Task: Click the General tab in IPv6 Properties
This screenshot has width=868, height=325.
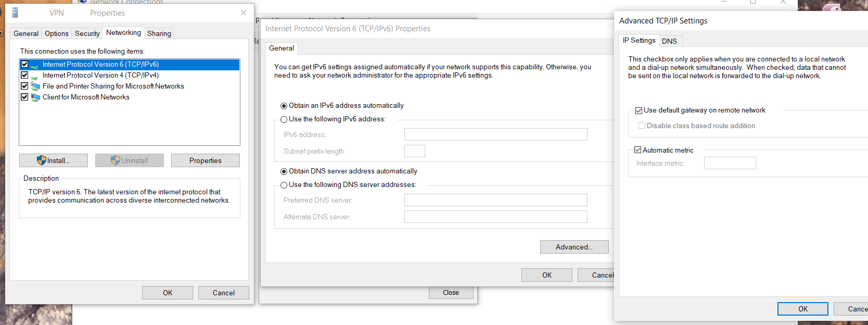Action: pos(282,48)
